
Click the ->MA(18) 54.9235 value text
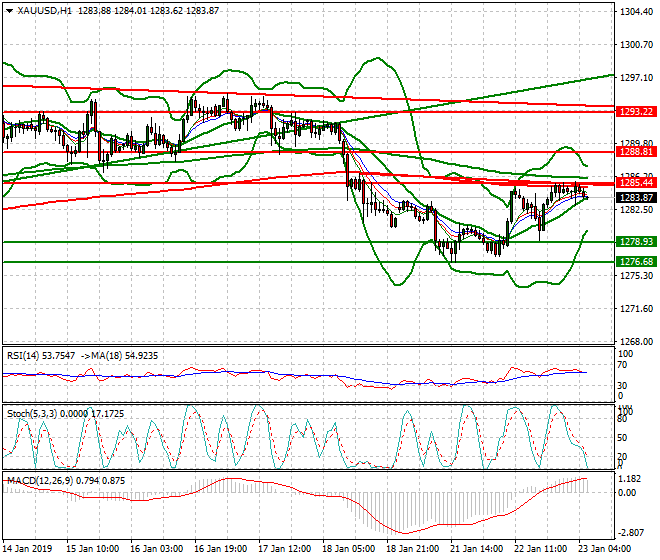pos(118,356)
